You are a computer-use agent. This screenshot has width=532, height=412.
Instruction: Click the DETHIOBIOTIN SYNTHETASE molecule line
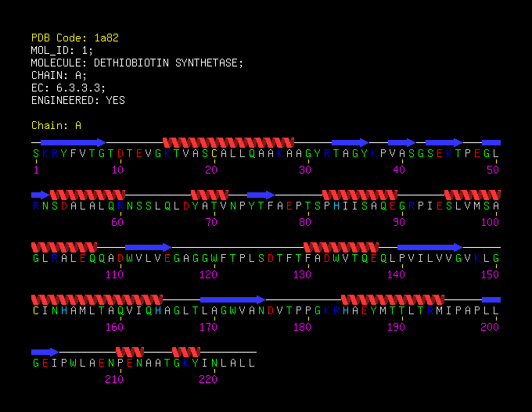coord(137,63)
